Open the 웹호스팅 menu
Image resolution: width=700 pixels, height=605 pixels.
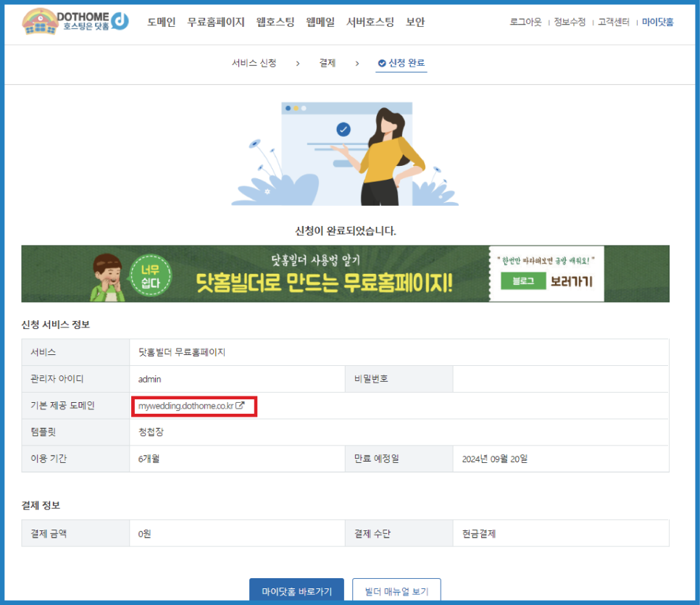[x=275, y=22]
